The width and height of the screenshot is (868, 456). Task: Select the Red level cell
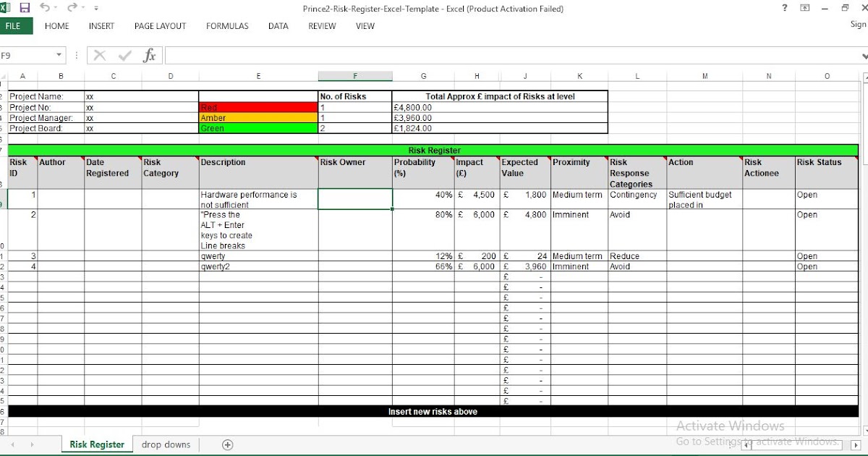[258, 107]
